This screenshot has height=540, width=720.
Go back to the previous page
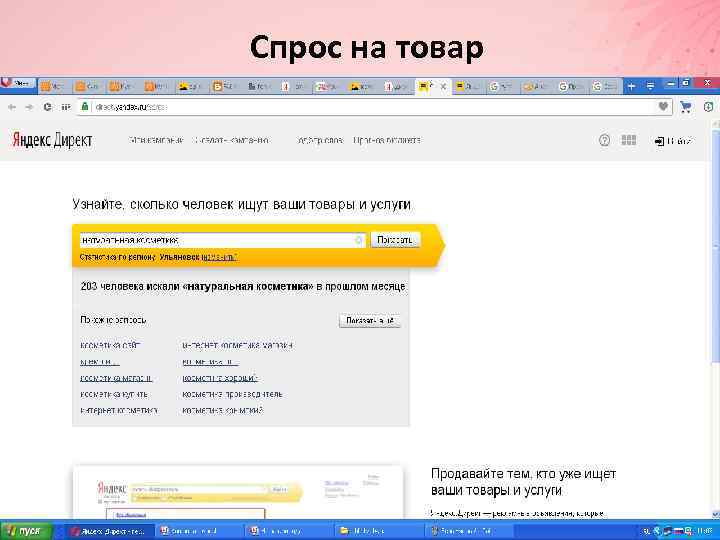(x=12, y=107)
